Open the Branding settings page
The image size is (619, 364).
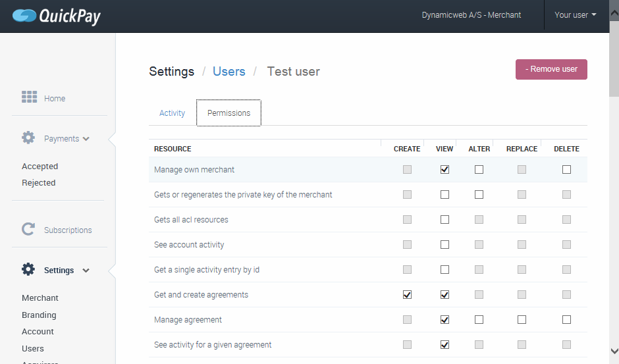pos(39,315)
